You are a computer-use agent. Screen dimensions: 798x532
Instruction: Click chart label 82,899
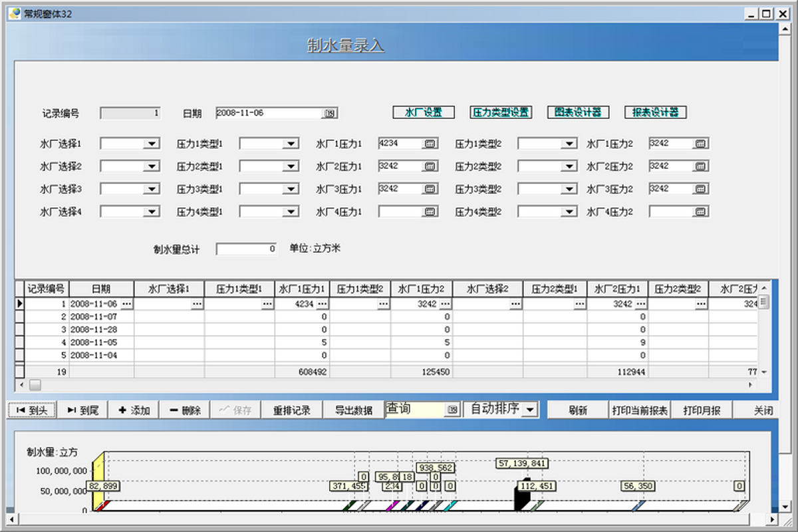tap(103, 486)
